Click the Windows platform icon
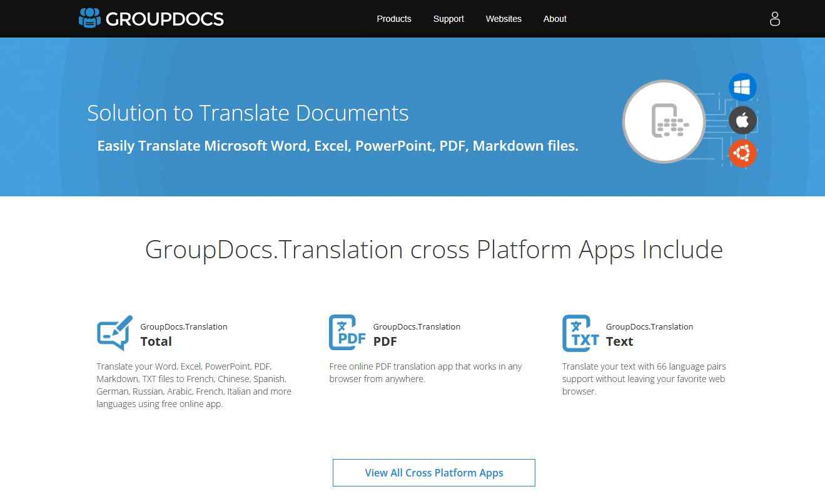This screenshot has width=825, height=504. click(742, 88)
